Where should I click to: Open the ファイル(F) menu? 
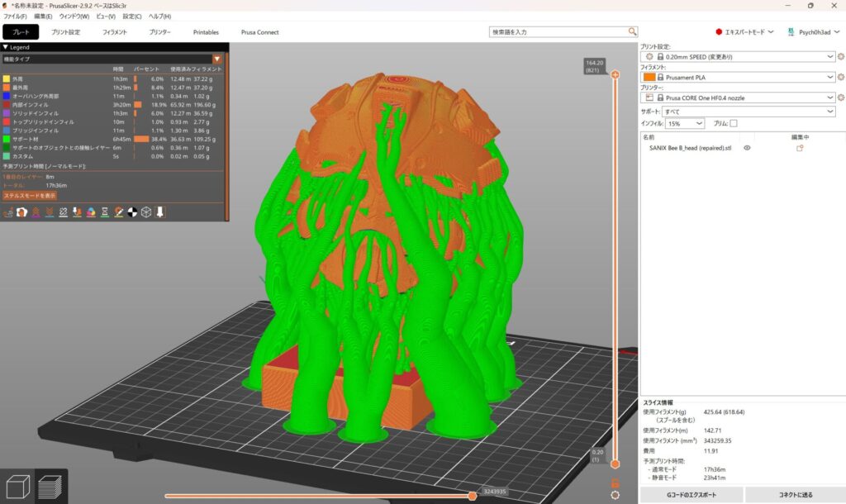[15, 16]
